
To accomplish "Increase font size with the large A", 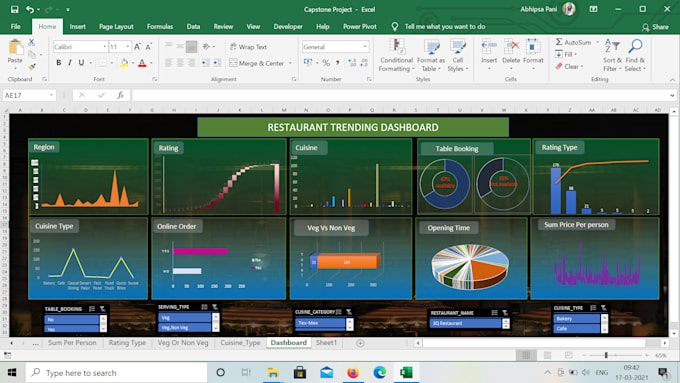I will coord(137,47).
